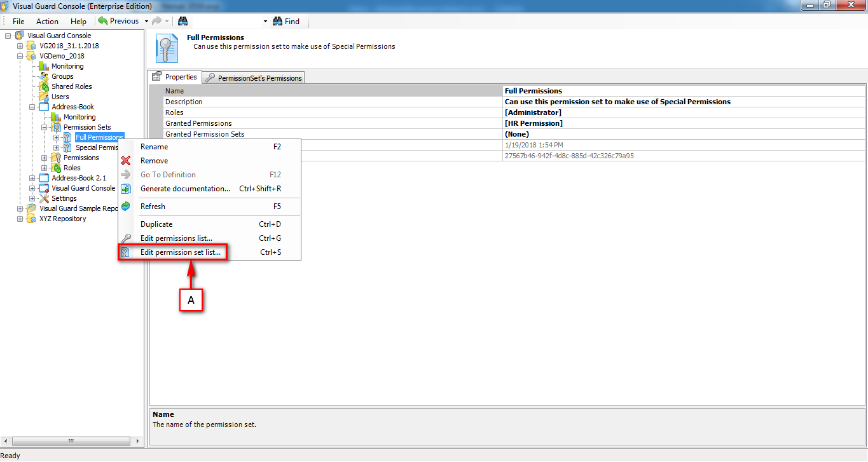Click the XYZ Repository icon
Image resolution: width=868 pixels, height=462 pixels.
click(x=32, y=219)
